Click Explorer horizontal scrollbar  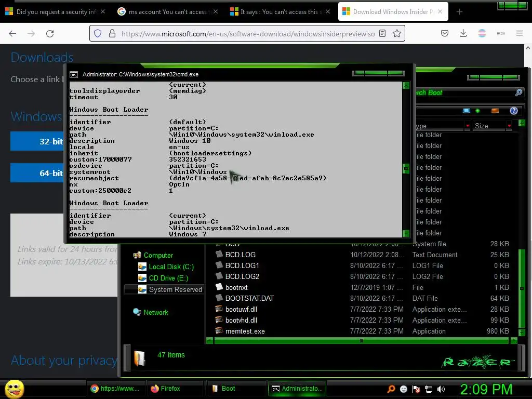(x=362, y=340)
